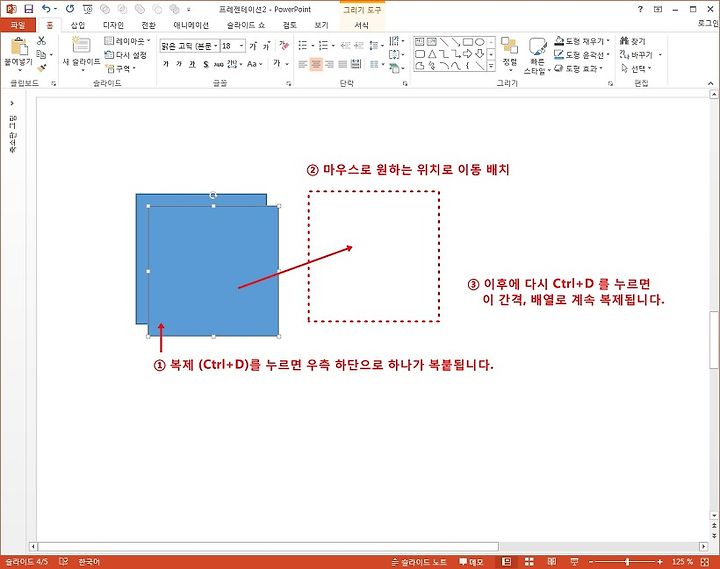This screenshot has height=569, width=720.
Task: Click Reset (다시 설정) slide button
Action: 126,55
